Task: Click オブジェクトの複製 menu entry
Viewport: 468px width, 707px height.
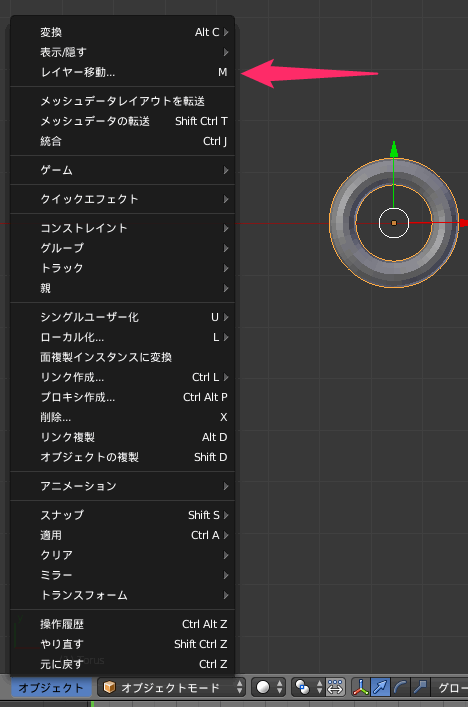Action: click(123, 457)
